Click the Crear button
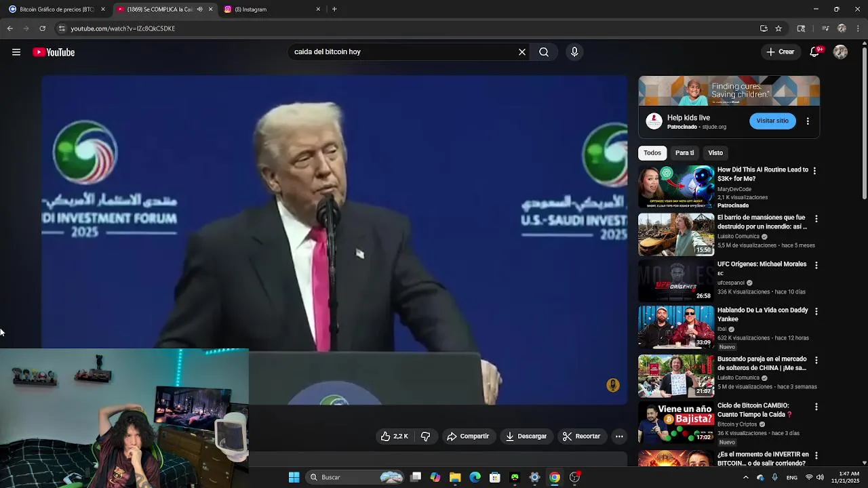 pyautogui.click(x=780, y=52)
